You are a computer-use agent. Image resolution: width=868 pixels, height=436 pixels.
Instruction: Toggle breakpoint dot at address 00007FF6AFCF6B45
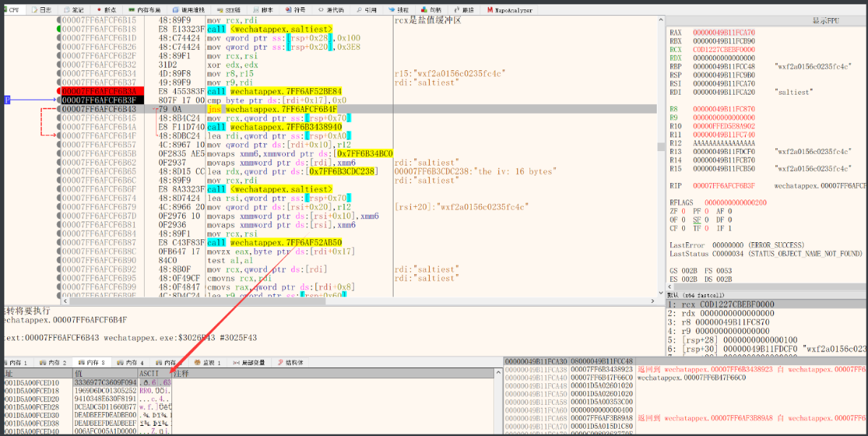(x=58, y=118)
